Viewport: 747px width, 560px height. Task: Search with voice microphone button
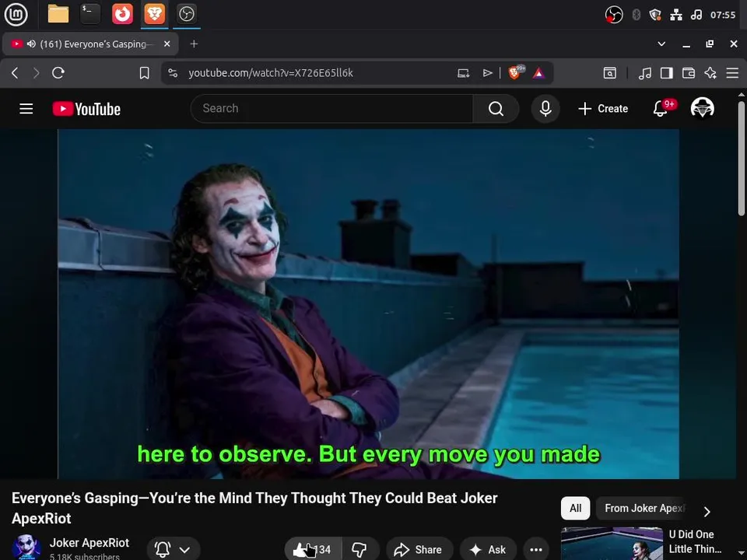point(545,109)
